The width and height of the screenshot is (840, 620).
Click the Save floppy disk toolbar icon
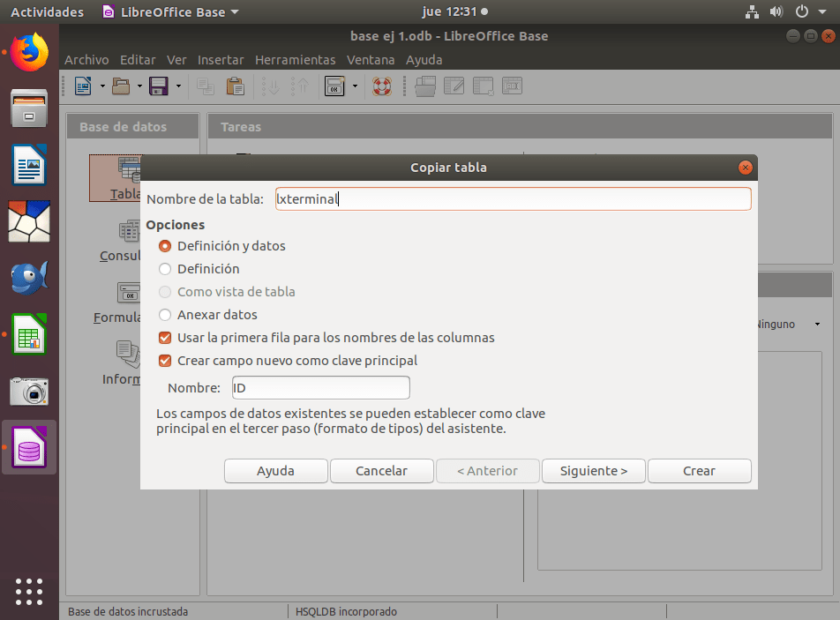coord(159,86)
